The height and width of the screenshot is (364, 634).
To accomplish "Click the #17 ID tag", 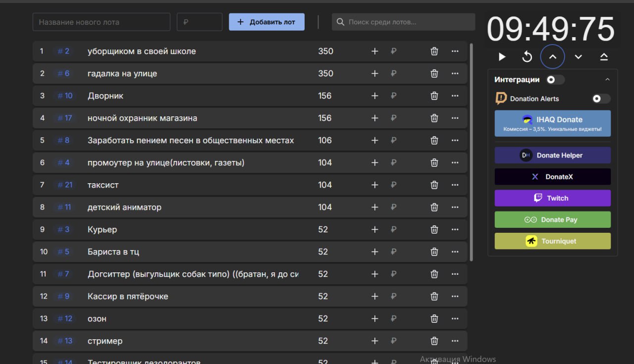I will pyautogui.click(x=64, y=118).
